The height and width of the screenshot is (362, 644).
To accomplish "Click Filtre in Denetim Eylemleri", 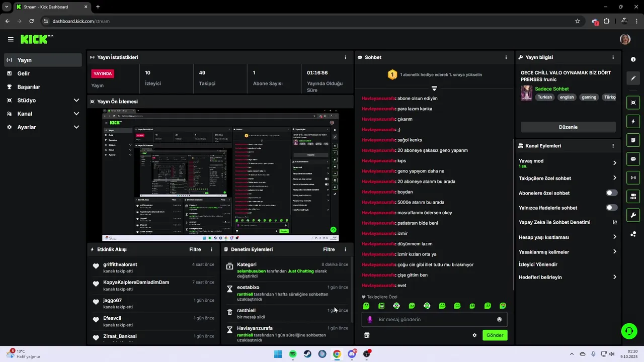I will pyautogui.click(x=329, y=249).
